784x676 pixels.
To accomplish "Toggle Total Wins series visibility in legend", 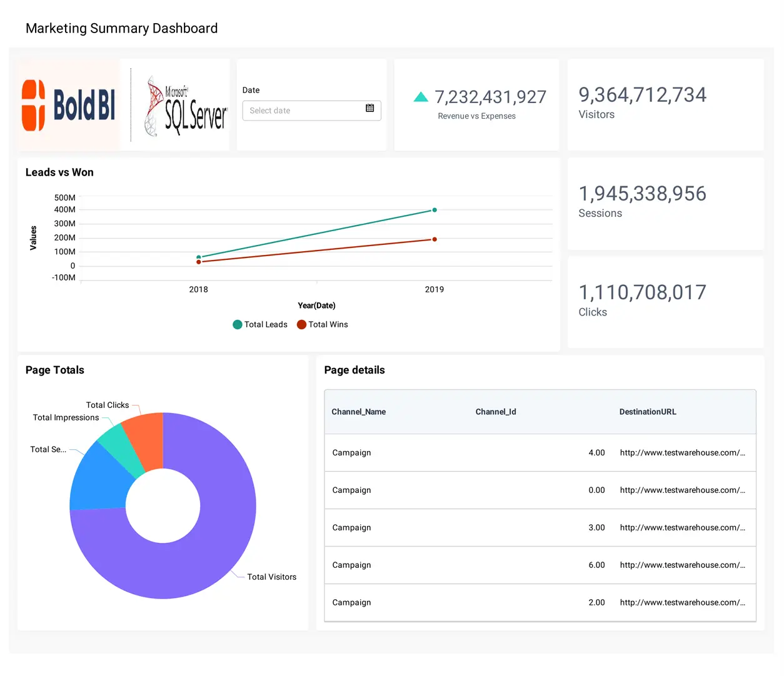I will click(328, 324).
